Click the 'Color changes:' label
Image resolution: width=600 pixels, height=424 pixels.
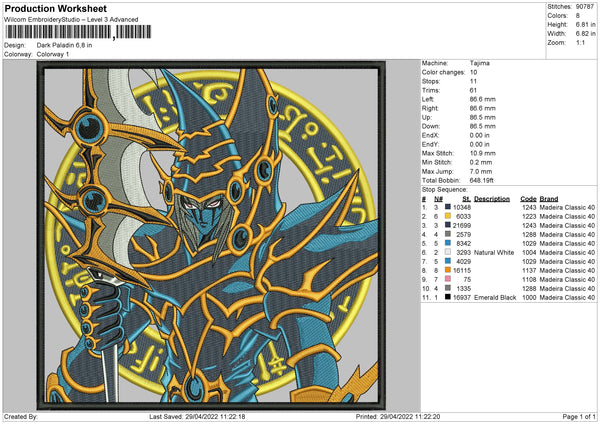click(x=443, y=72)
